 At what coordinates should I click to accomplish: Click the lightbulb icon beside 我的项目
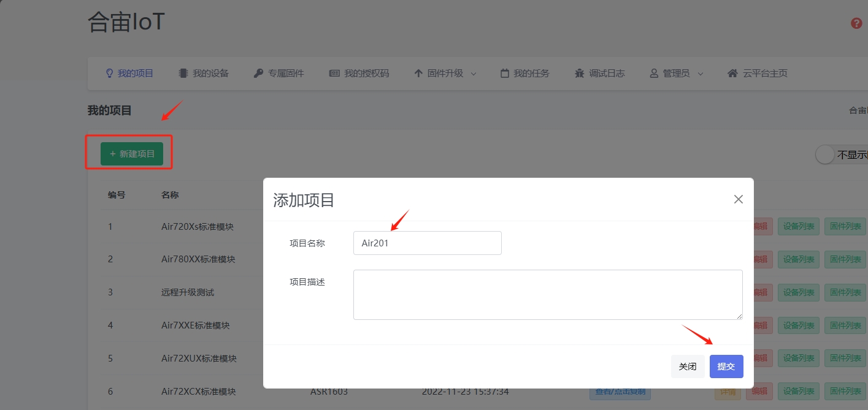[x=110, y=74]
